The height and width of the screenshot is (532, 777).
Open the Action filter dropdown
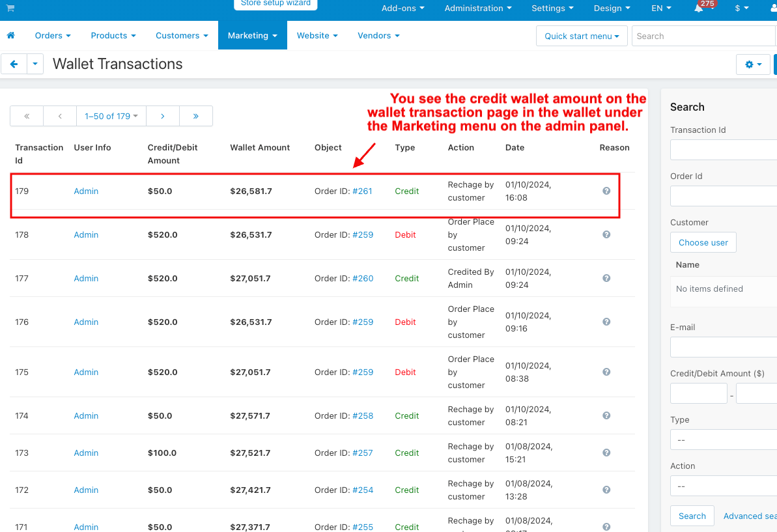tap(723, 486)
